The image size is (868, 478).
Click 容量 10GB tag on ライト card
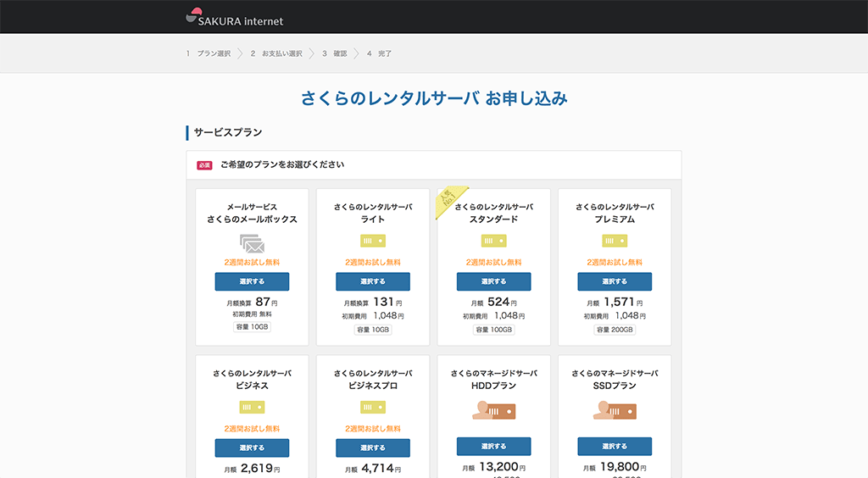(x=373, y=330)
